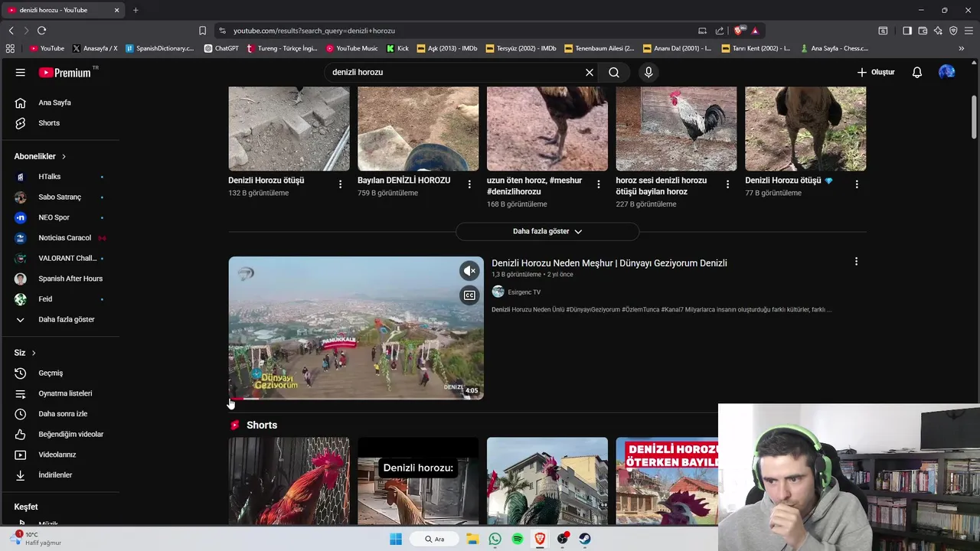The image size is (980, 551).
Task: Open the YouTube hamburger guide menu
Action: click(21, 72)
